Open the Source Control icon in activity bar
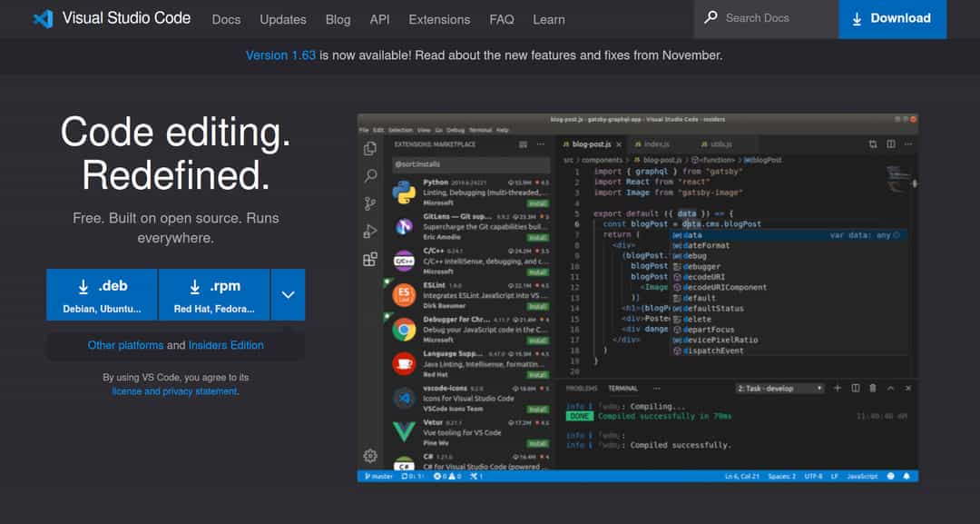 [370, 203]
